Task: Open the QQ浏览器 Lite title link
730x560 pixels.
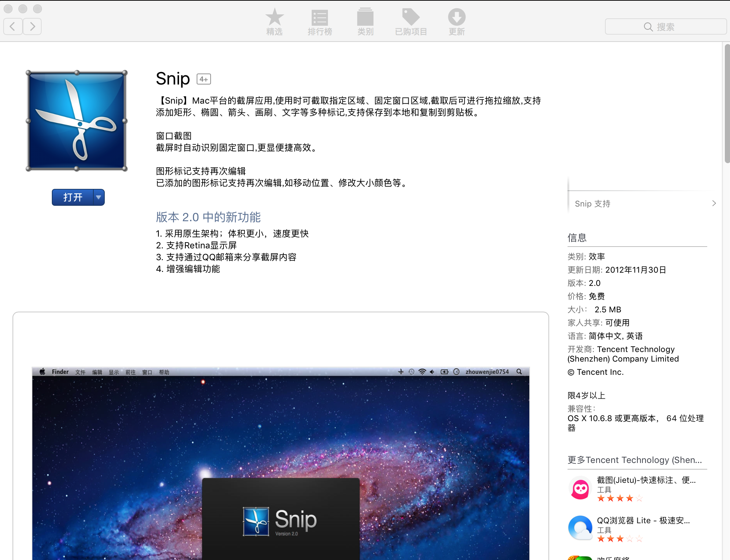Action: 643,520
